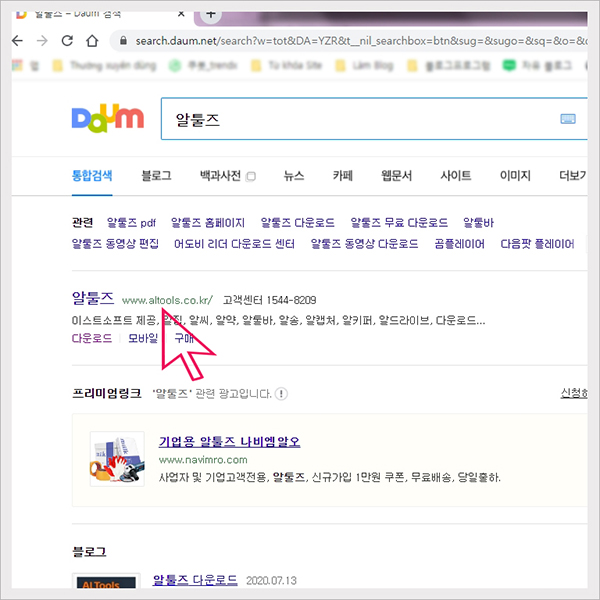Switch to the 이미지 tab
Viewport: 600px width, 600px height.
point(515,176)
